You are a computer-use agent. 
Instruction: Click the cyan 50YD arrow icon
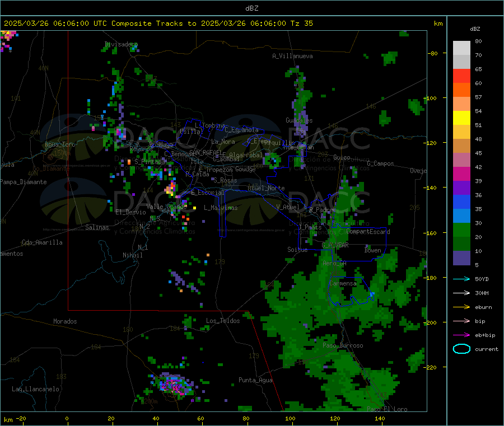pyautogui.click(x=461, y=279)
